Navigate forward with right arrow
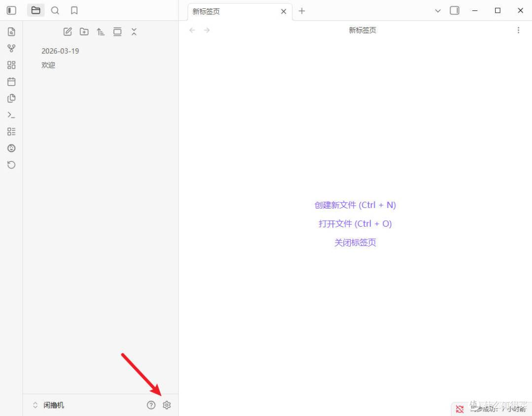 click(x=206, y=30)
